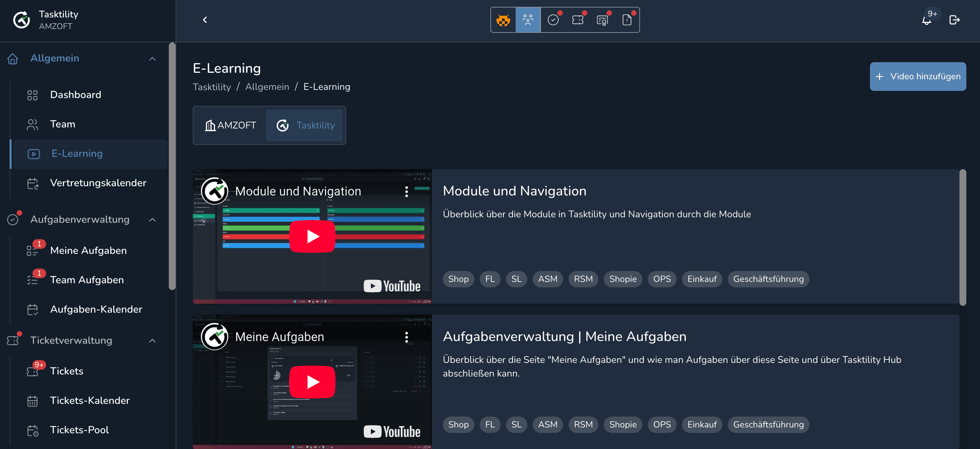Open notifications via the bell icon

tap(926, 20)
